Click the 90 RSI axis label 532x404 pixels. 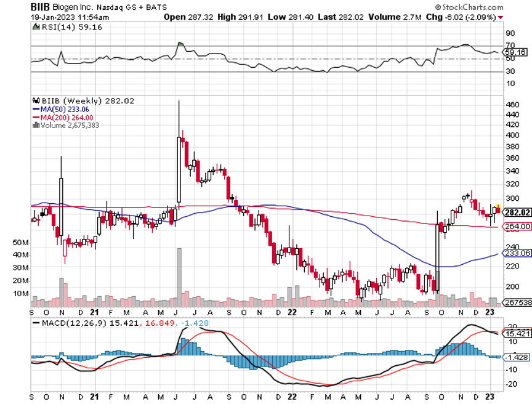510,33
